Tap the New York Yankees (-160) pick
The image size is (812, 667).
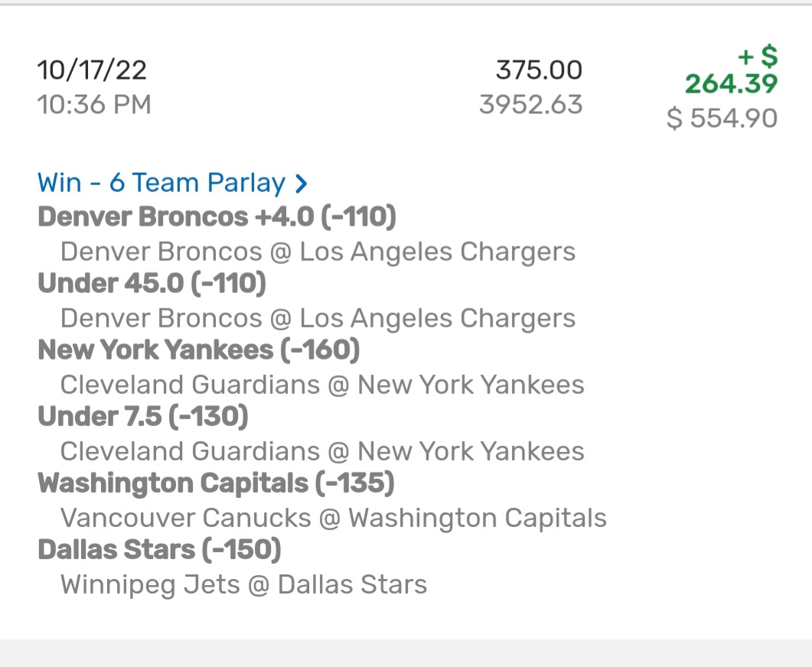pyautogui.click(x=198, y=350)
